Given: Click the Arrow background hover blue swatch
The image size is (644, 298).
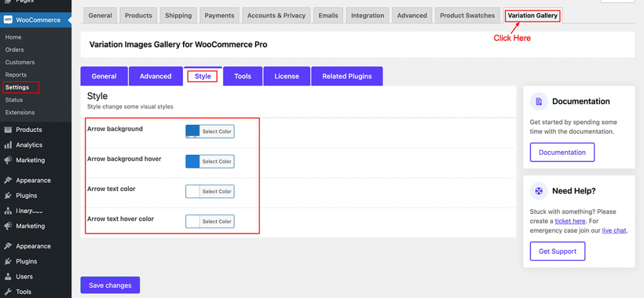Looking at the screenshot, I should click(192, 162).
